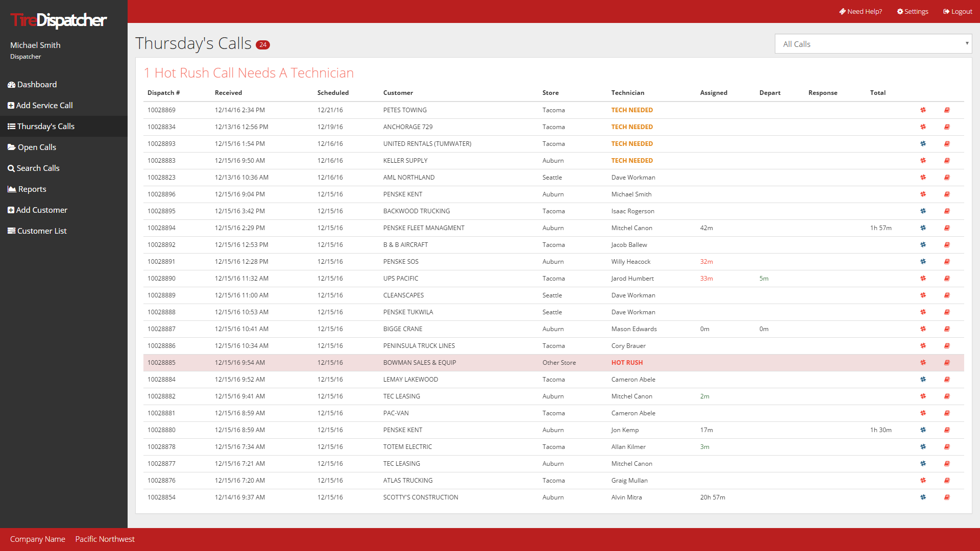Click technician Willy Heacock

coord(631,262)
